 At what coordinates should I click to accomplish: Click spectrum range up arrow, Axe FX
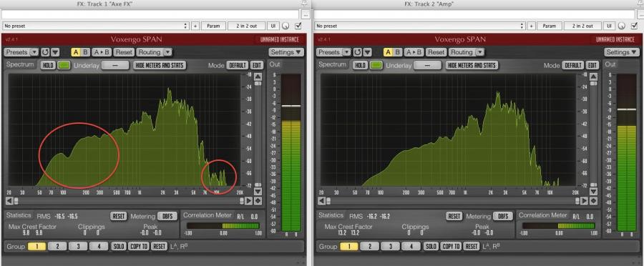tap(258, 77)
